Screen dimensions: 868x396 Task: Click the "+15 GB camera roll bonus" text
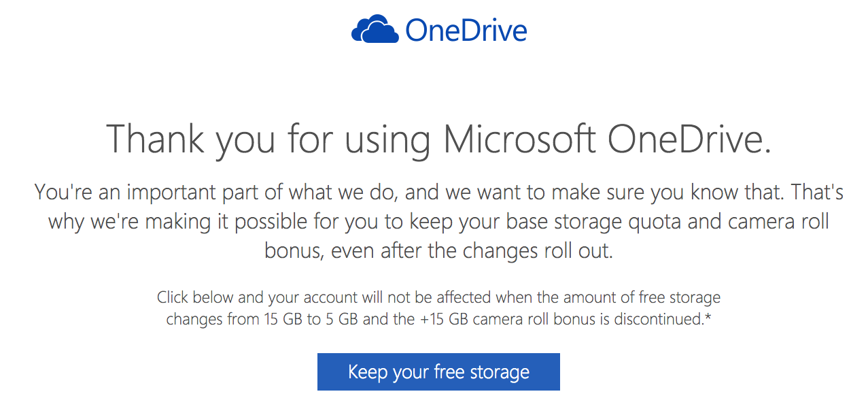(x=502, y=319)
